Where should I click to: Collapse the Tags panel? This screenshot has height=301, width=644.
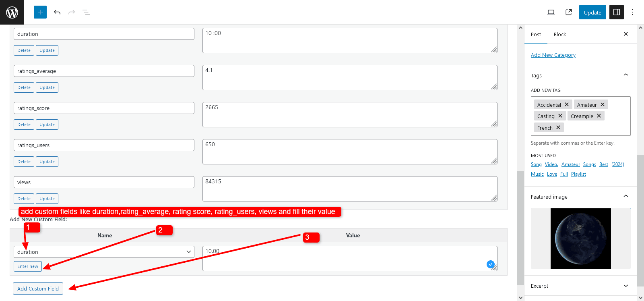pos(625,75)
